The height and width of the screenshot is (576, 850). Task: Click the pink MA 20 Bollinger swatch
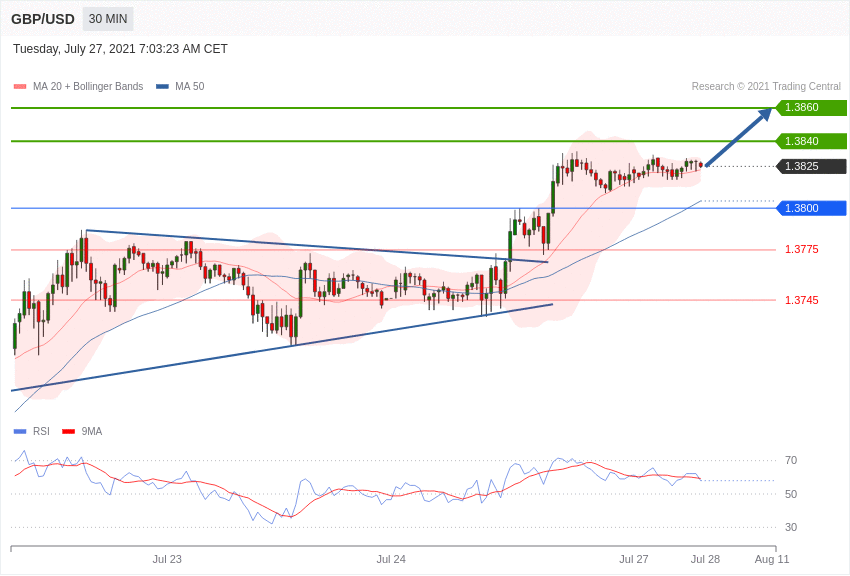[20, 87]
